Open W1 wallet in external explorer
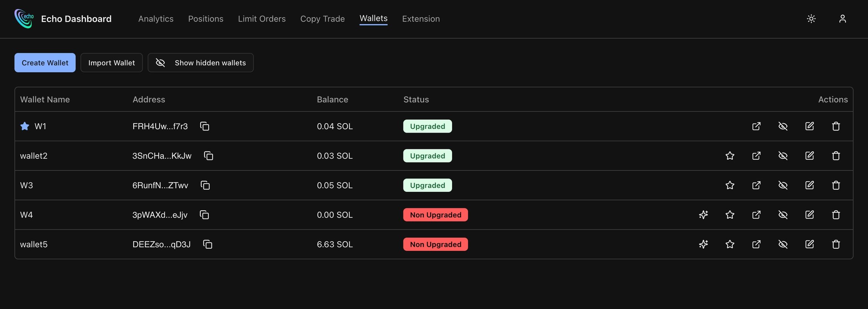Viewport: 868px width, 309px height. (x=756, y=126)
